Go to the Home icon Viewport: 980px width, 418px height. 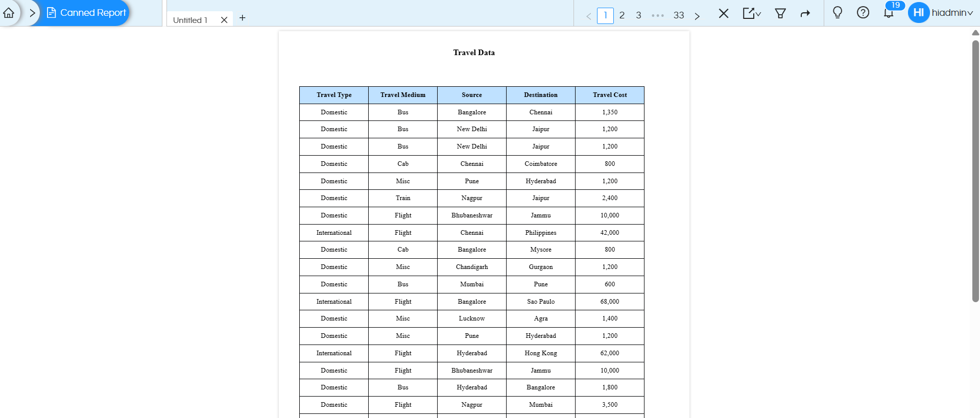coord(9,13)
